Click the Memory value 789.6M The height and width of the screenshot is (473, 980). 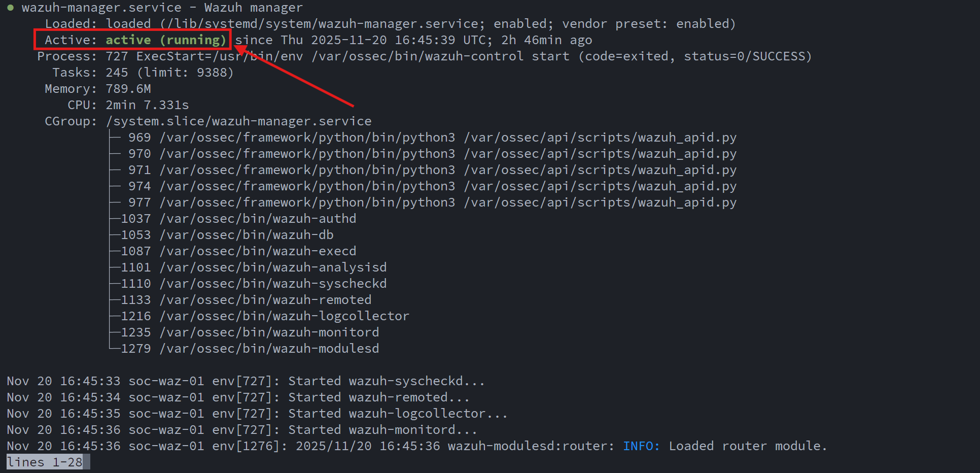(x=128, y=89)
